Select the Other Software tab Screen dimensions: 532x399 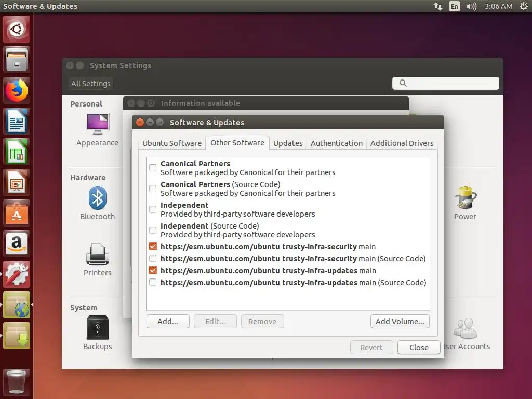click(237, 143)
